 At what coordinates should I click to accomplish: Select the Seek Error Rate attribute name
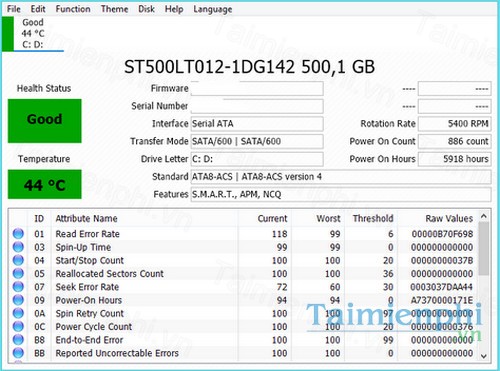pyautogui.click(x=87, y=287)
